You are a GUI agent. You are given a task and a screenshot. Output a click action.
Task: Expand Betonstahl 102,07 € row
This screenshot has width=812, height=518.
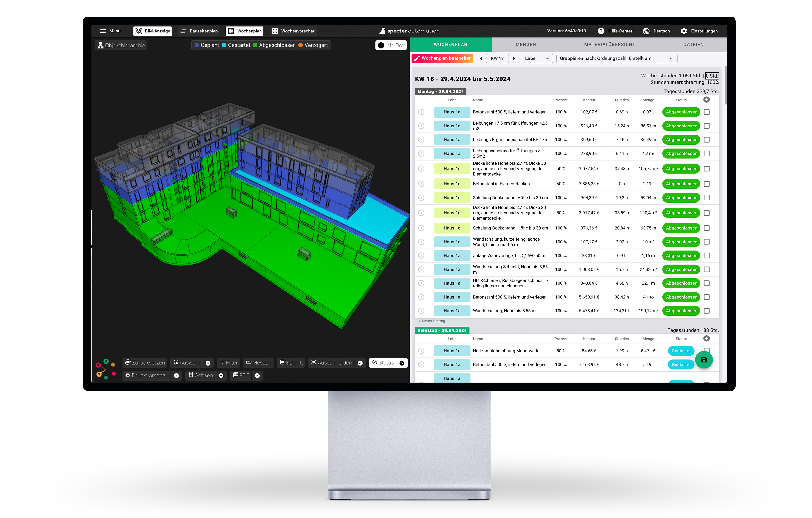(x=421, y=112)
